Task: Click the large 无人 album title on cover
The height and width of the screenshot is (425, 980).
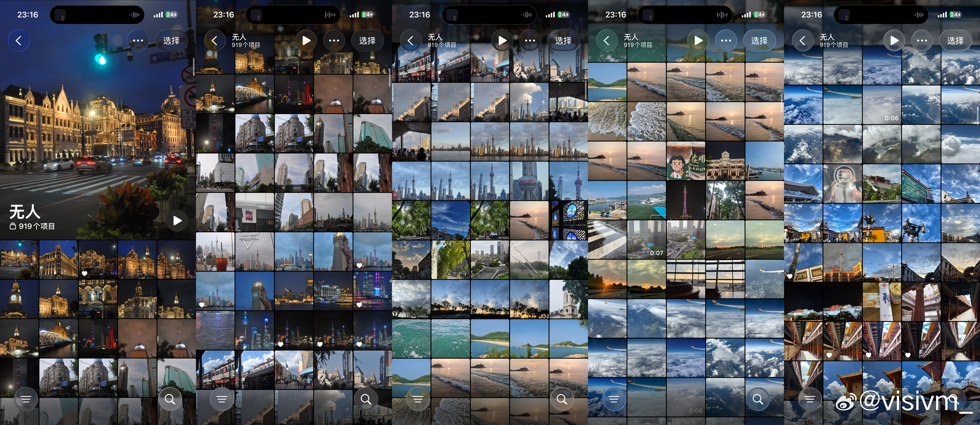Action: coord(25,212)
